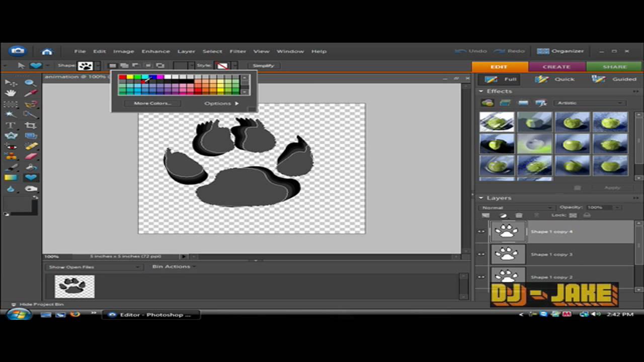644x362 pixels.
Task: Enable Add to shape area mode
Action: coord(124,65)
